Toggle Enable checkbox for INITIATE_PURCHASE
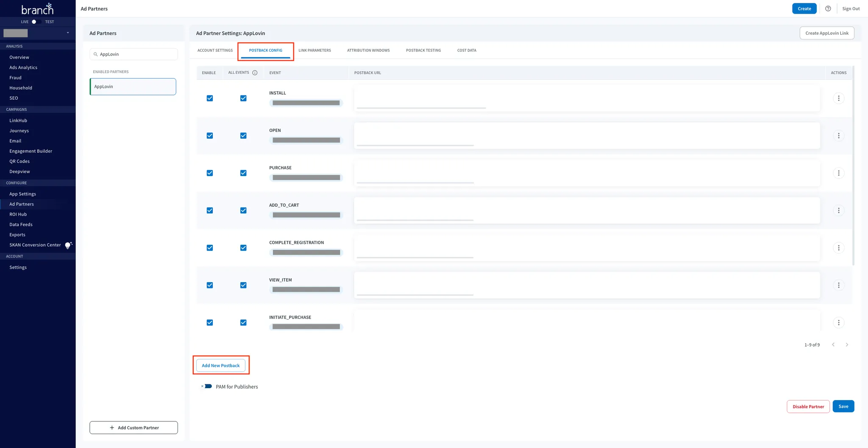 pyautogui.click(x=210, y=322)
